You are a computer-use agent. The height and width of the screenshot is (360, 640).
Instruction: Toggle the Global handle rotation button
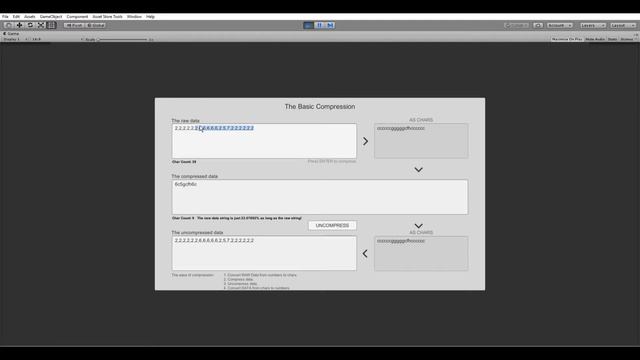(96, 25)
